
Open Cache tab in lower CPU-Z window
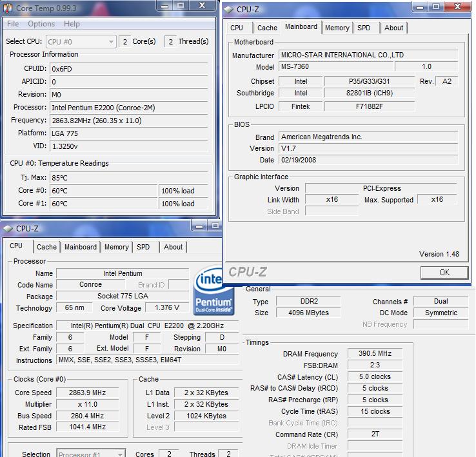pos(46,247)
